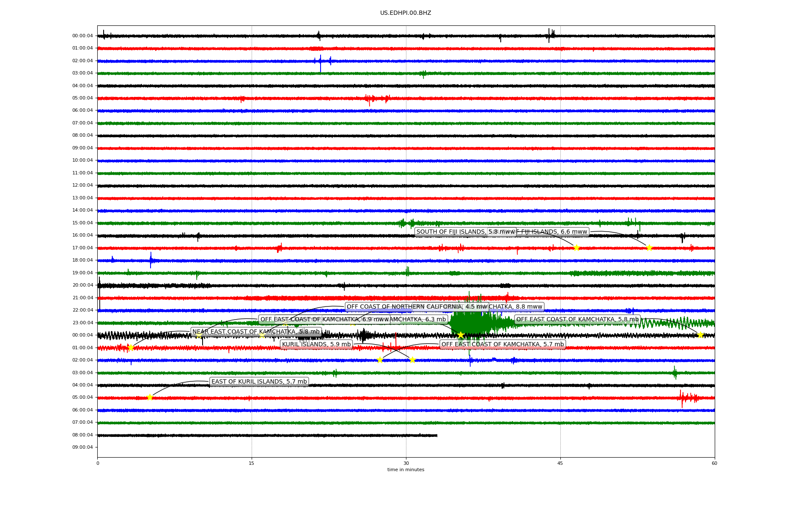This screenshot has width=812, height=508.
Task: Click the x-axis tick label 15
Action: pyautogui.click(x=252, y=463)
